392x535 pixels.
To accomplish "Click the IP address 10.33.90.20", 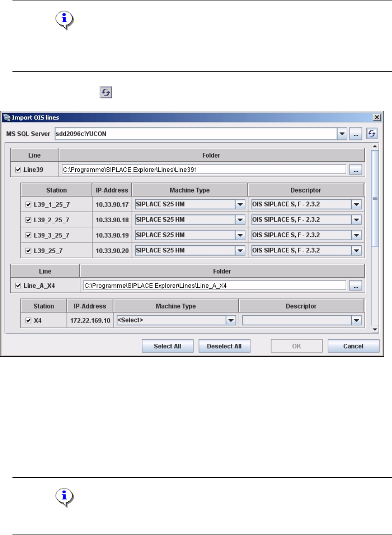I will [x=112, y=251].
